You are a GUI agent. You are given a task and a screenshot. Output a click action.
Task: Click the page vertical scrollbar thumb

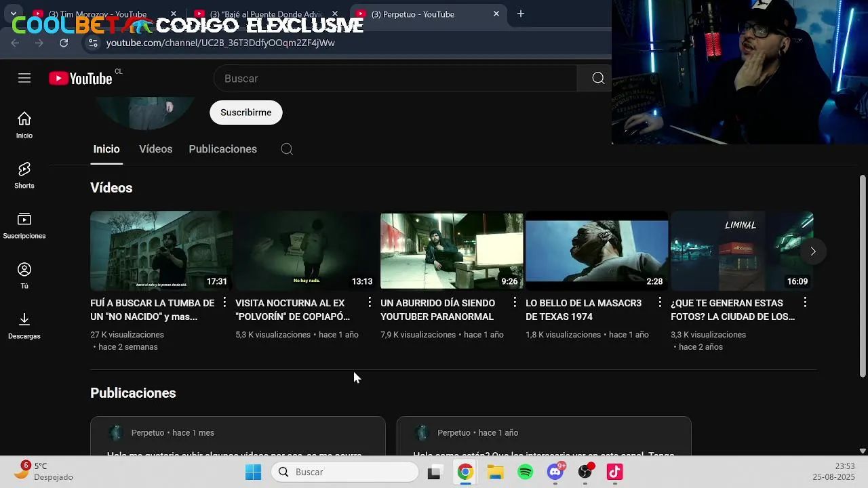point(863,276)
